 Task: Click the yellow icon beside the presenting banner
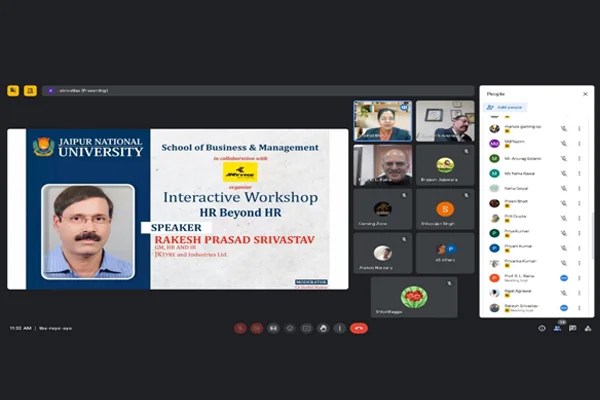pos(30,91)
